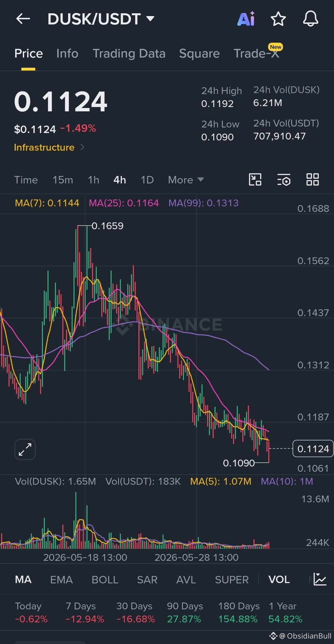Tap 1 Year 54.82% performance
Screen dimensions: 334x644
pos(285,612)
